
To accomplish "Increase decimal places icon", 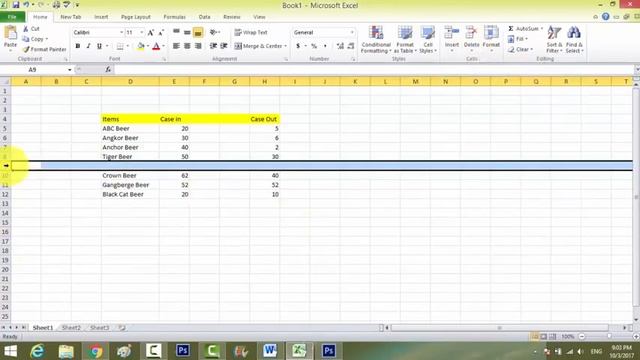I will click(x=340, y=46).
